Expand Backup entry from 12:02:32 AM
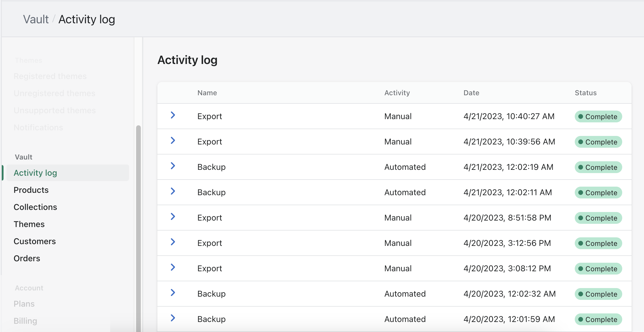 pyautogui.click(x=173, y=293)
